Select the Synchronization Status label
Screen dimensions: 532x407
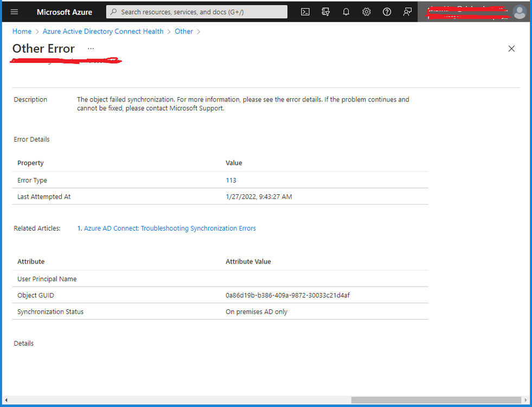pyautogui.click(x=50, y=311)
